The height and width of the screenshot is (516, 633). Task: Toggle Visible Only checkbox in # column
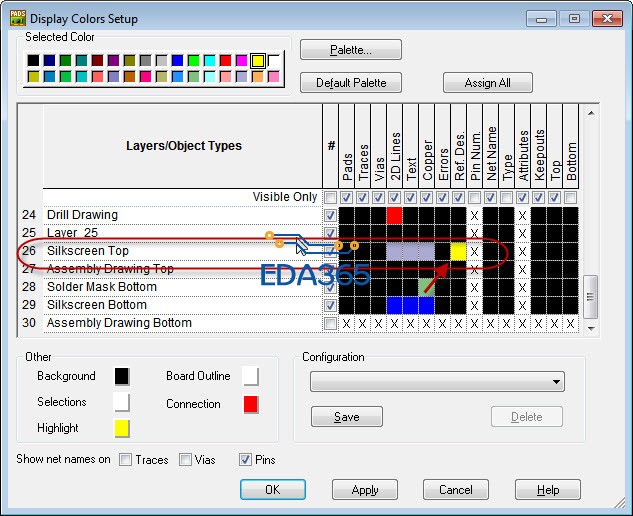tap(330, 198)
